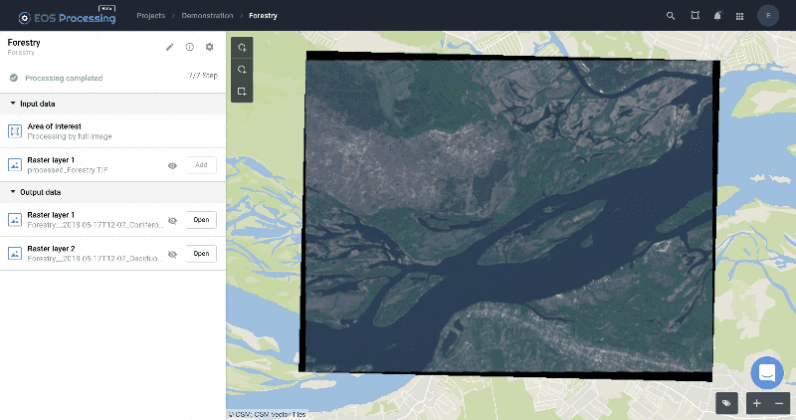Zoom in on the map
The width and height of the screenshot is (796, 420).
757,403
